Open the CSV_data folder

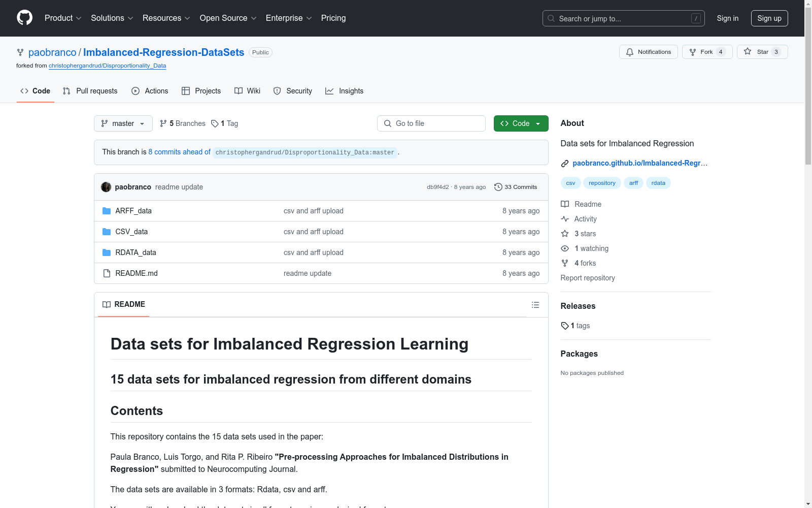[x=131, y=232]
